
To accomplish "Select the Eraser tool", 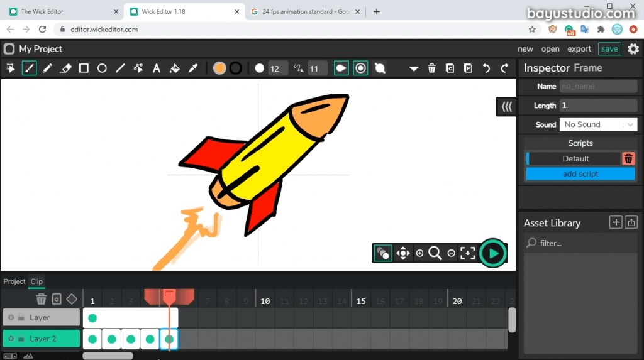I will pyautogui.click(x=65, y=68).
